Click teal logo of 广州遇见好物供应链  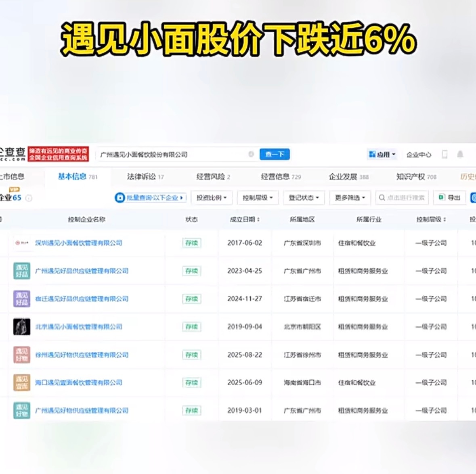[x=22, y=411]
